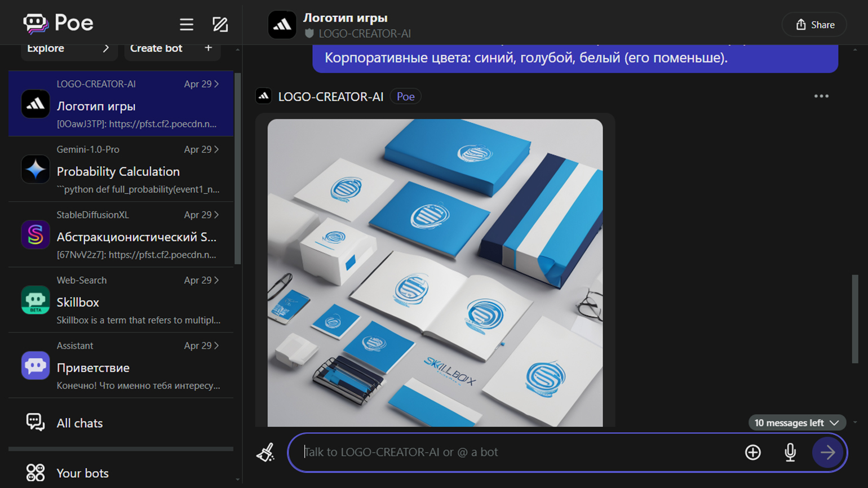Click the Gemini-1.0-Pro star avatar

36,170
